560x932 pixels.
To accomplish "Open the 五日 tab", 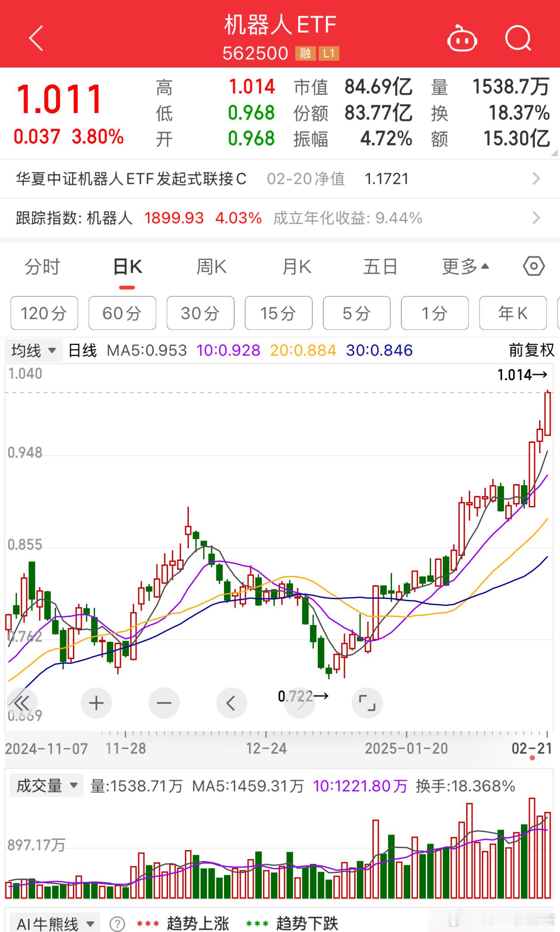I will click(381, 267).
